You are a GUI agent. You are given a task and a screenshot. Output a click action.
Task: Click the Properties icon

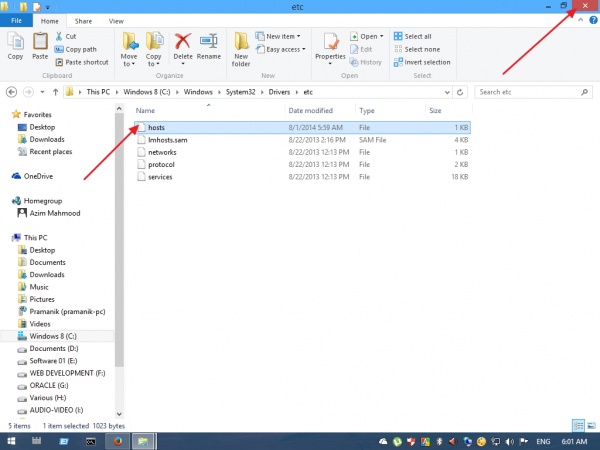[330, 49]
